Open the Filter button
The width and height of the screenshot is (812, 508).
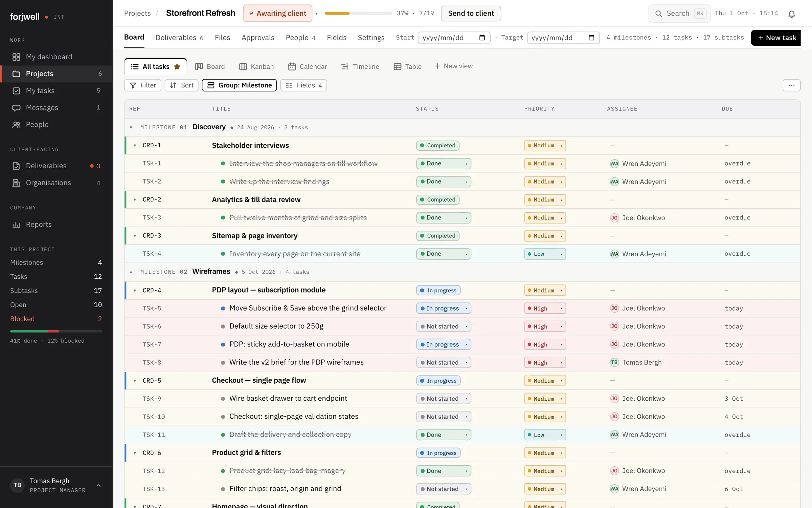click(x=143, y=85)
